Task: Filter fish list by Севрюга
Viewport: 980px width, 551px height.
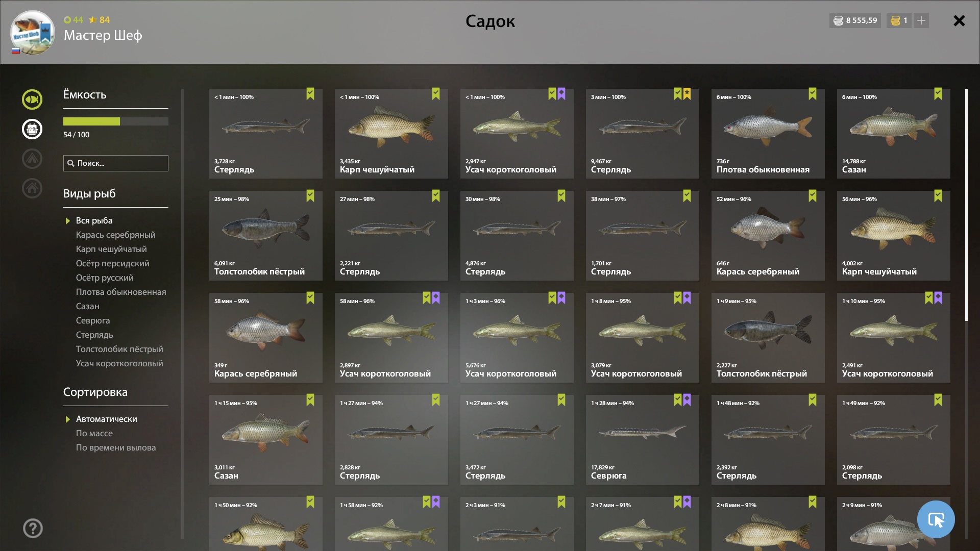Action: tap(93, 320)
